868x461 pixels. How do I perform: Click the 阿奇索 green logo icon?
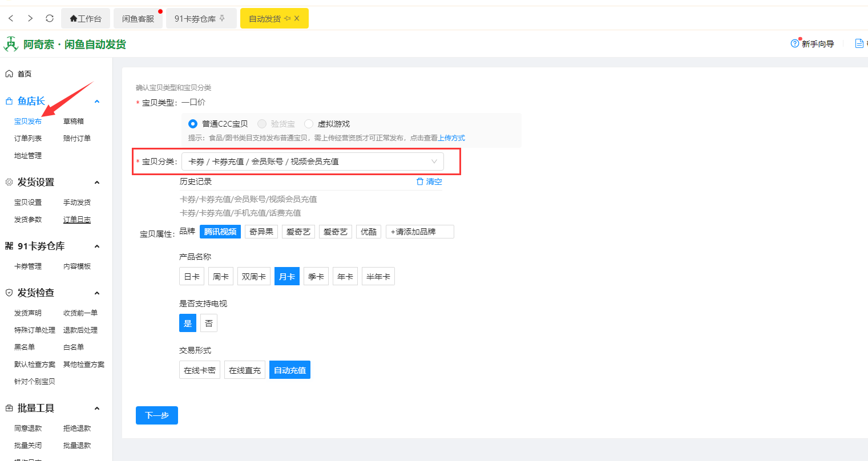(11, 44)
